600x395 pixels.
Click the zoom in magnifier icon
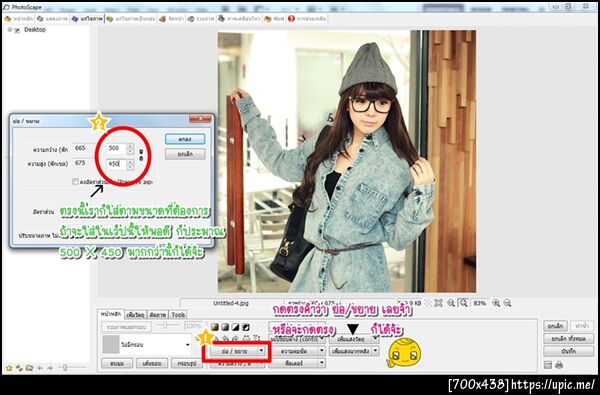point(496,303)
